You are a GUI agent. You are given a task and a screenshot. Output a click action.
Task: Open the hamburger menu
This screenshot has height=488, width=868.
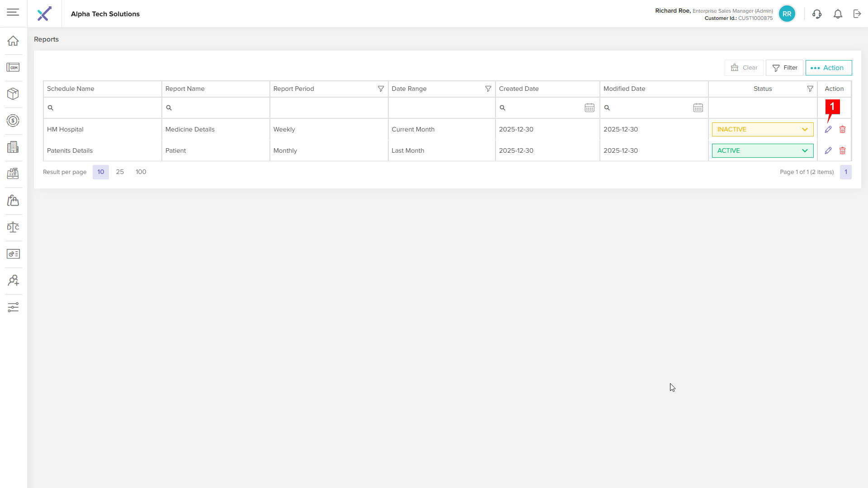(x=13, y=12)
